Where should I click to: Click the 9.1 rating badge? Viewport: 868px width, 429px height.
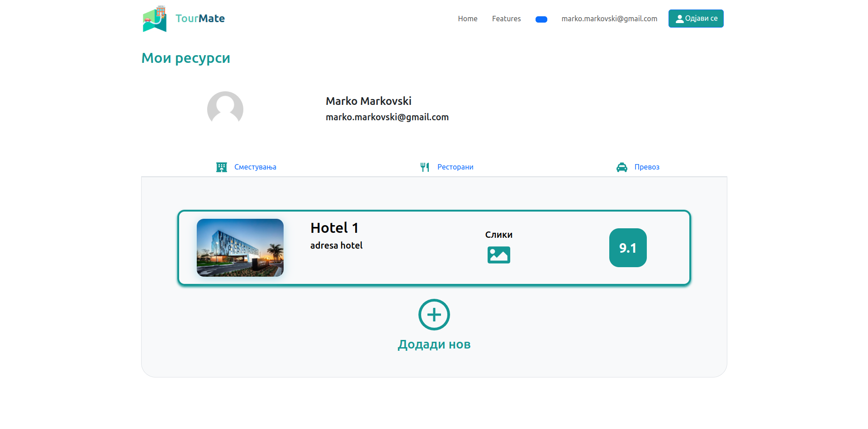(x=627, y=248)
